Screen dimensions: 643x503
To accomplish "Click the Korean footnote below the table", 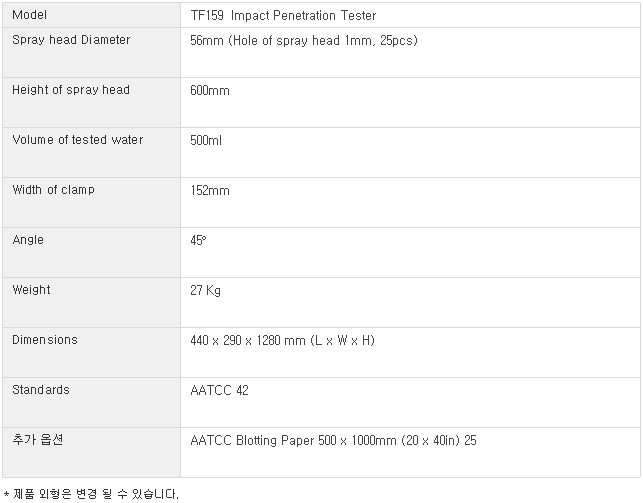I will (92, 493).
